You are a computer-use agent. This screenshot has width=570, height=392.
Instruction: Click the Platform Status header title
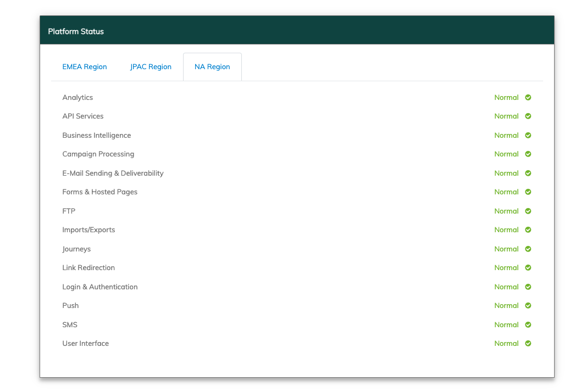(76, 31)
